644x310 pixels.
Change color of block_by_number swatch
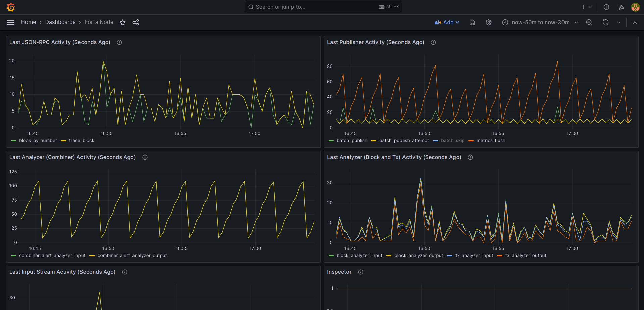tap(14, 141)
